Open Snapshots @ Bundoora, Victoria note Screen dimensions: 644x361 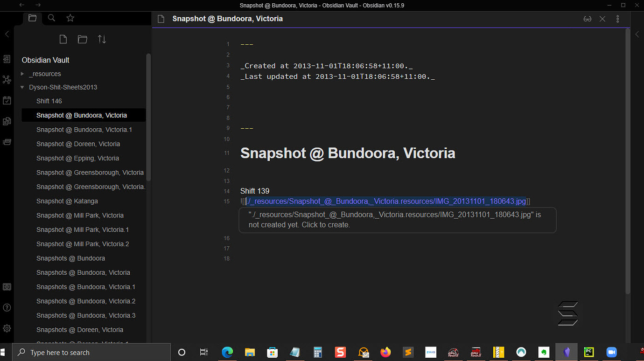pyautogui.click(x=84, y=272)
